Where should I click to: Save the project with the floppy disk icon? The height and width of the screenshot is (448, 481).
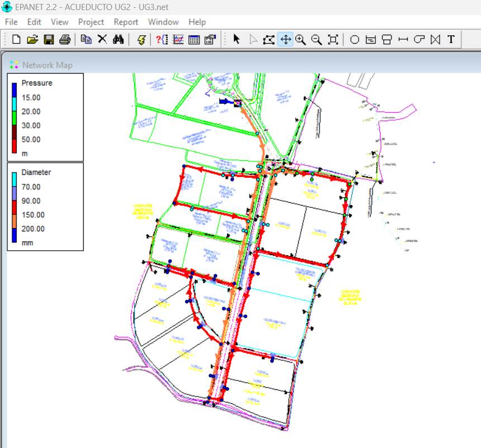(x=49, y=39)
